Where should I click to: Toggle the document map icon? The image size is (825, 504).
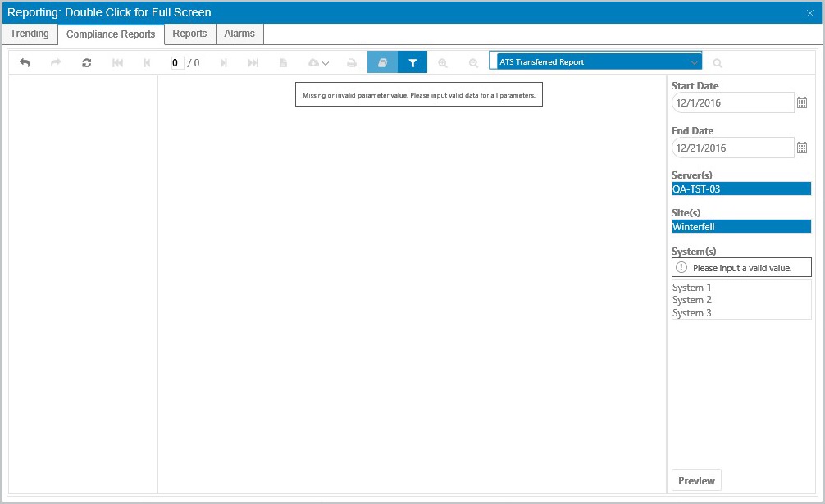pos(382,62)
